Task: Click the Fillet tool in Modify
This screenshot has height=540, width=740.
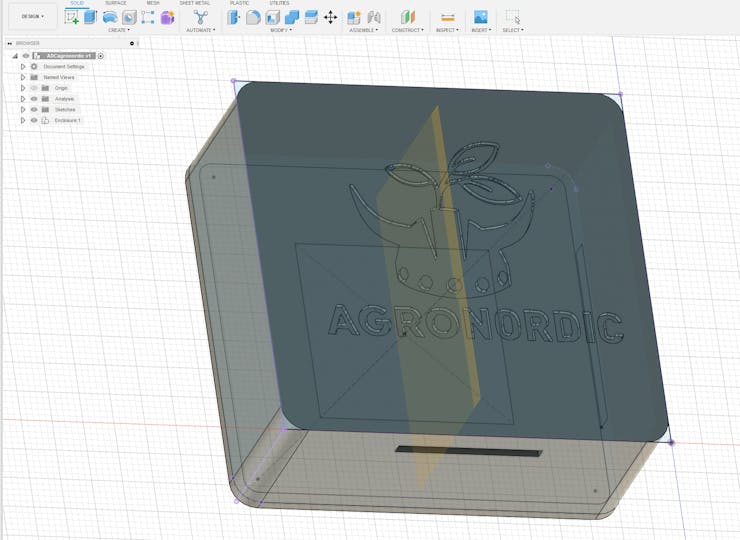Action: (x=254, y=17)
